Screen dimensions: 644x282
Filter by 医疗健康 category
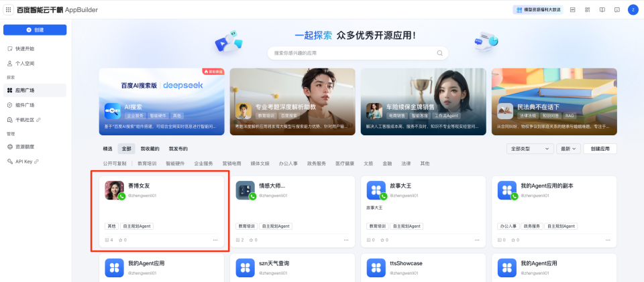[x=345, y=163]
